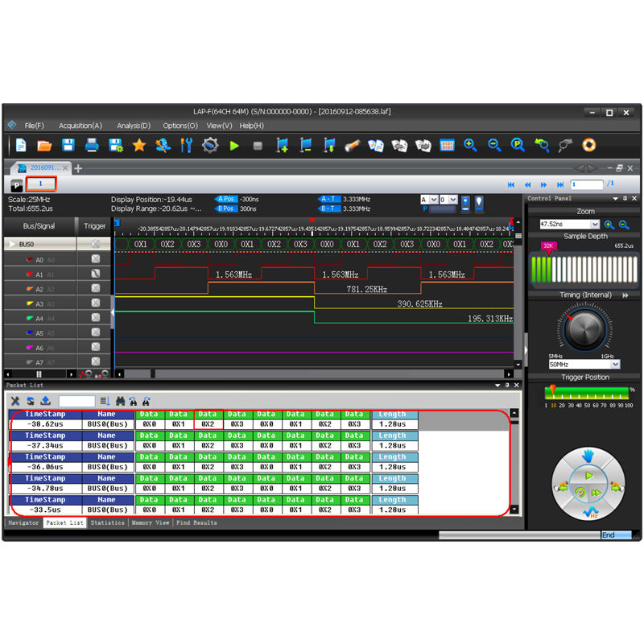
Task: Click the previous zoom magnifier with the arrow
Action: pyautogui.click(x=542, y=145)
